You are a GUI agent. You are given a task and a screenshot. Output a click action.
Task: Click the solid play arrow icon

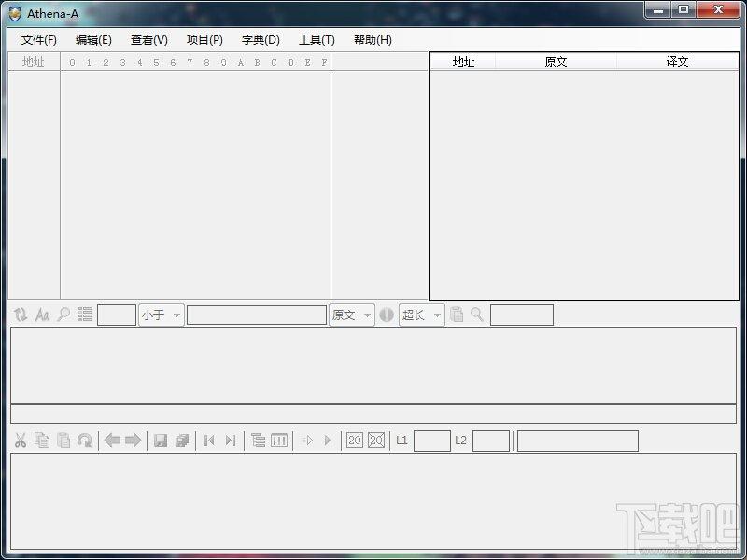click(x=328, y=441)
